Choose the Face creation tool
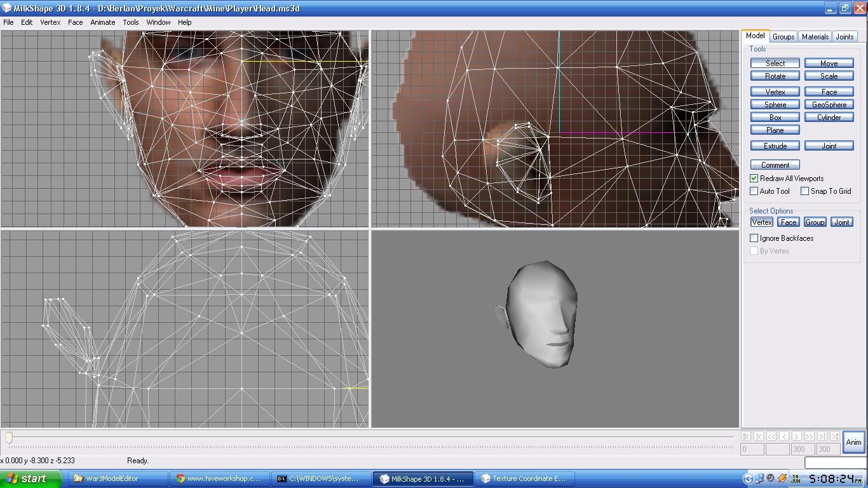The image size is (868, 488). pos(829,91)
